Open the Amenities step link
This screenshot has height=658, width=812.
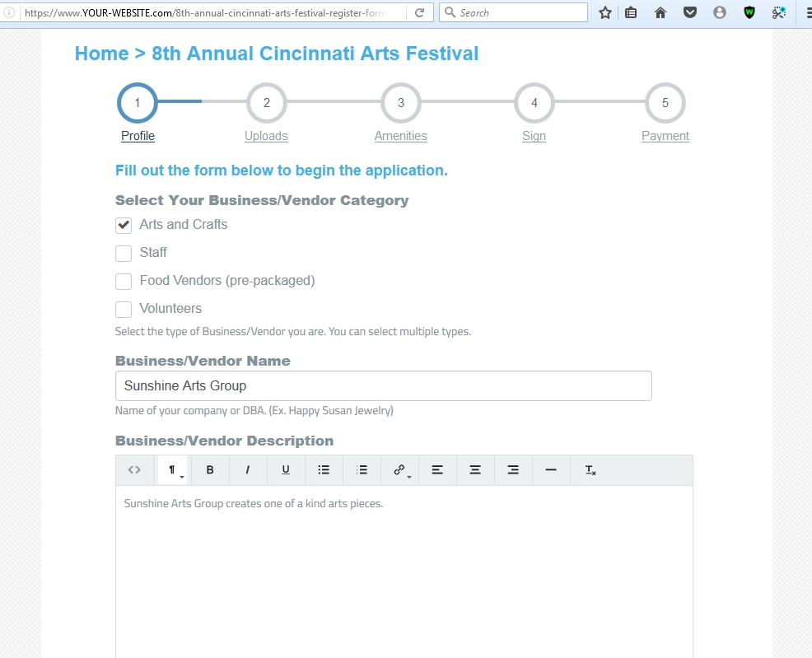(x=400, y=136)
